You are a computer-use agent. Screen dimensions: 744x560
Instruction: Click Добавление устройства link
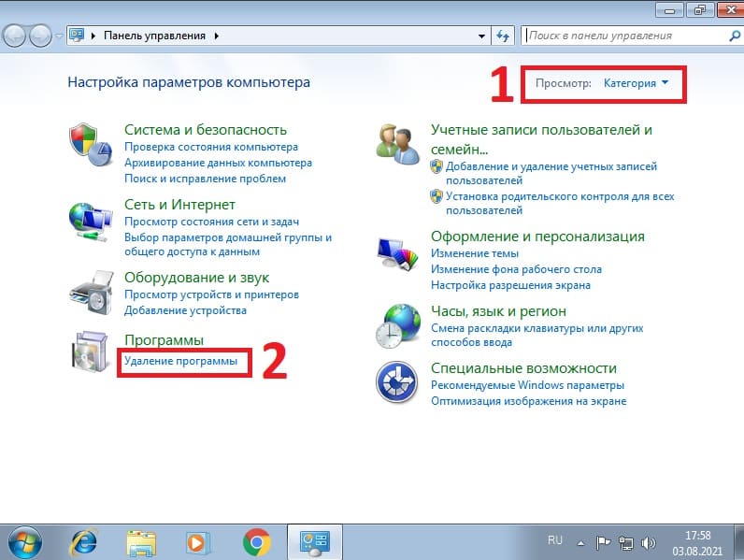185,310
